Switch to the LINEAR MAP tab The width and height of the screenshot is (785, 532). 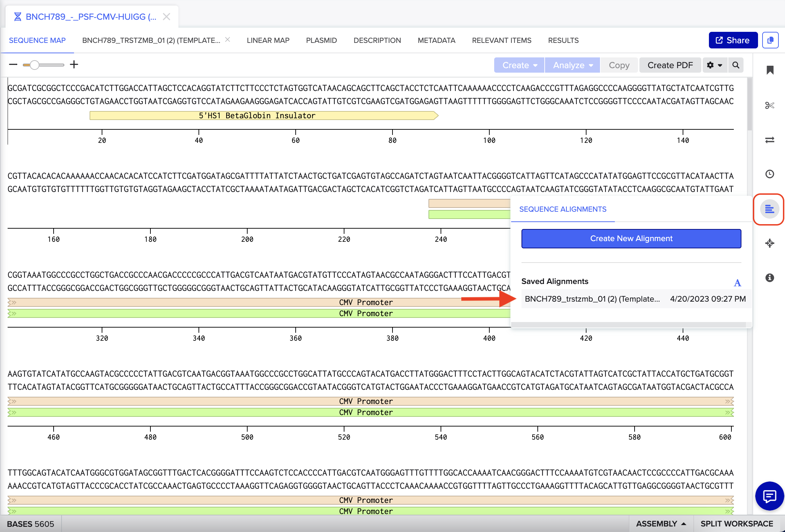[x=268, y=40]
